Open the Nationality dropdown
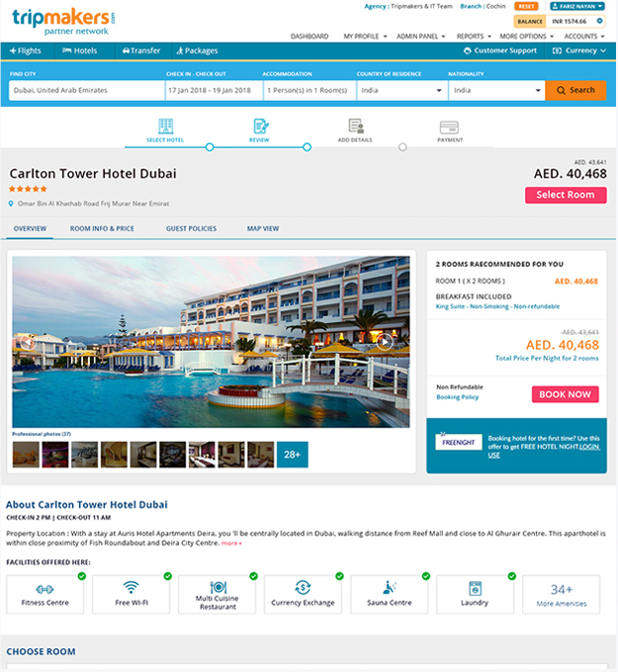Viewport: 618px width, 672px height. pos(496,91)
